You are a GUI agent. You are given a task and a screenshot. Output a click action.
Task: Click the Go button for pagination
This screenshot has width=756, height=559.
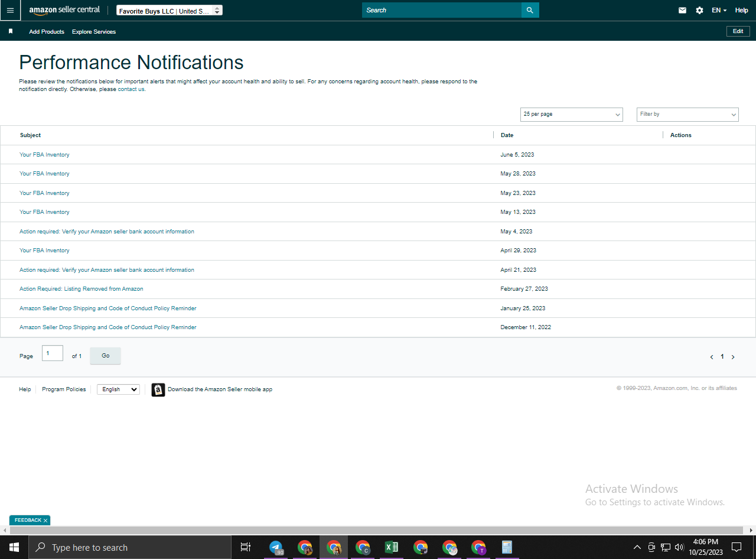tap(105, 356)
